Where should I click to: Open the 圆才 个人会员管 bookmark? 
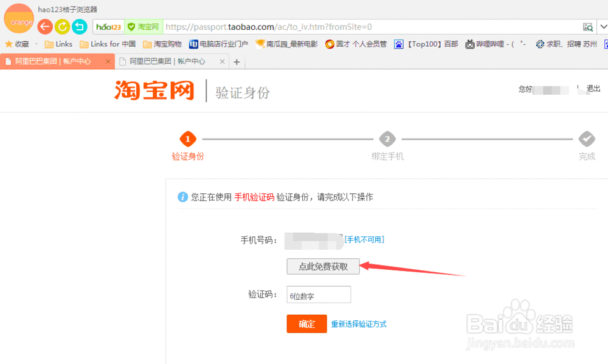click(x=356, y=44)
